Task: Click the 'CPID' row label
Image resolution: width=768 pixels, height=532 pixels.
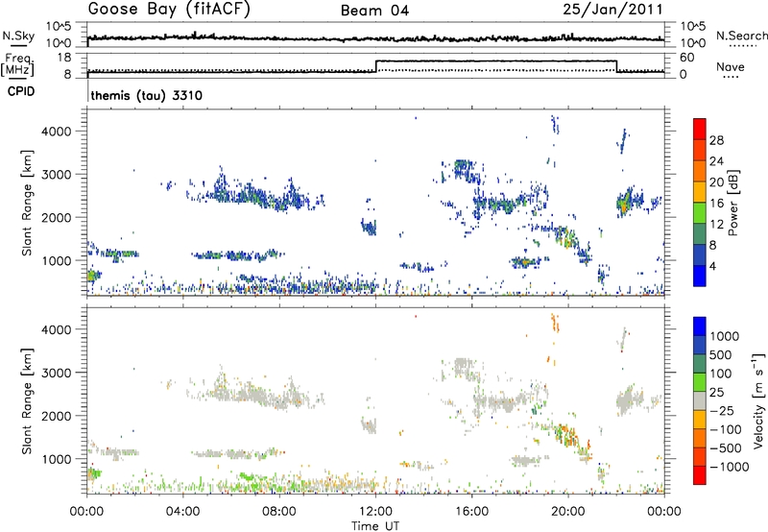Action: pyautogui.click(x=21, y=91)
